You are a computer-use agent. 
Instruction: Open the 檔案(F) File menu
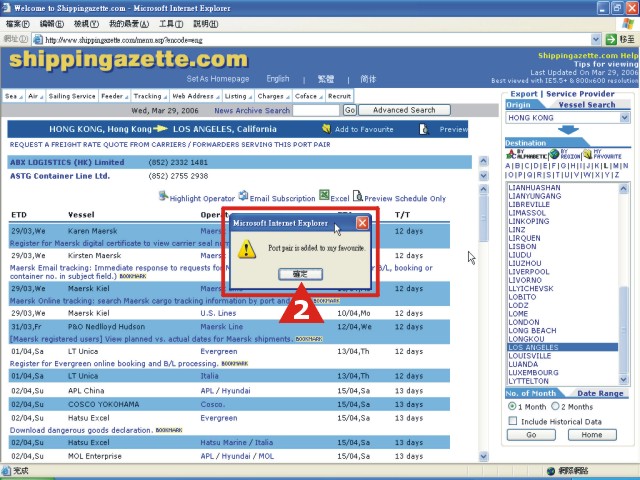tap(18, 24)
